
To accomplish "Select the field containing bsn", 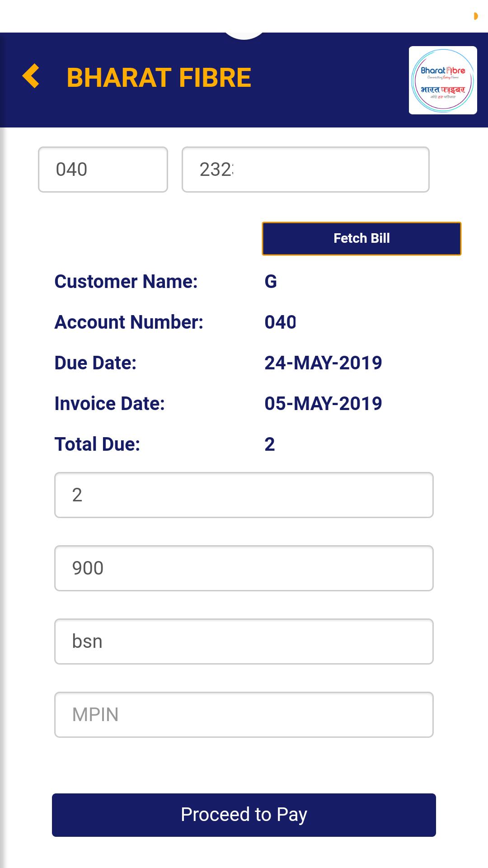I will [x=244, y=642].
